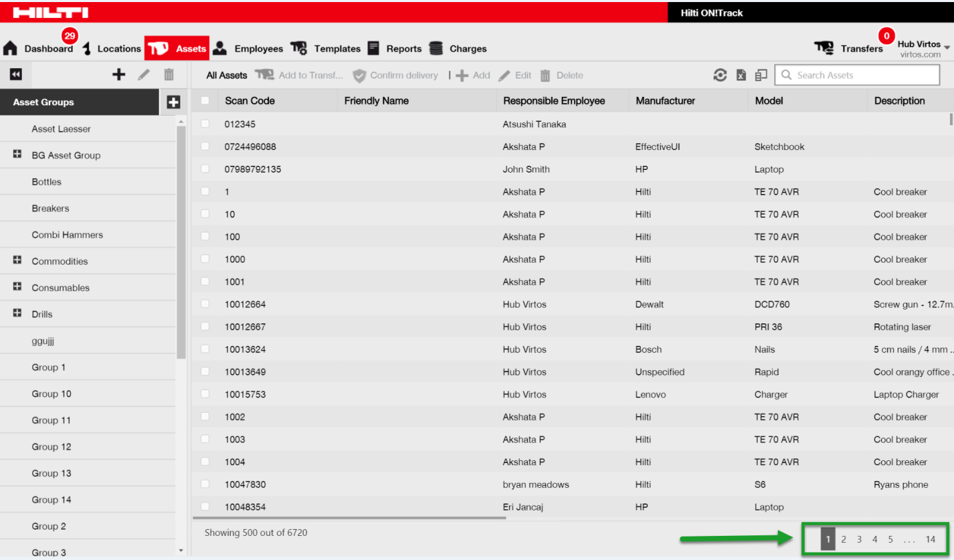The width and height of the screenshot is (954, 560).
Task: Collapse the sidebar with the double-arrow icon
Action: (x=15, y=74)
